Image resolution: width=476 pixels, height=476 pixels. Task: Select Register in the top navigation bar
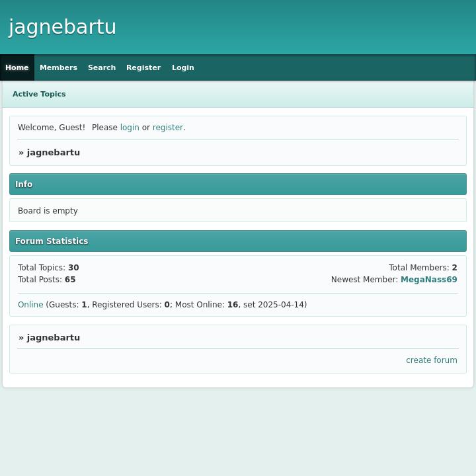pos(143,67)
